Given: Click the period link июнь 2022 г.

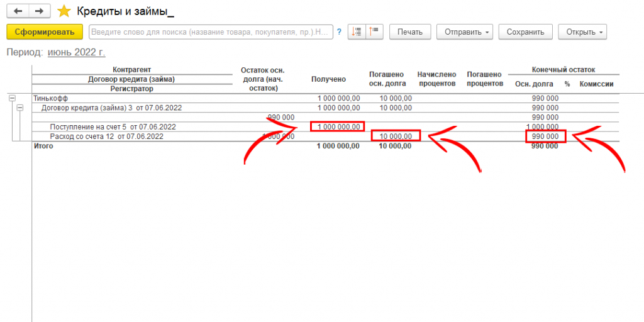Looking at the screenshot, I should coord(76,52).
